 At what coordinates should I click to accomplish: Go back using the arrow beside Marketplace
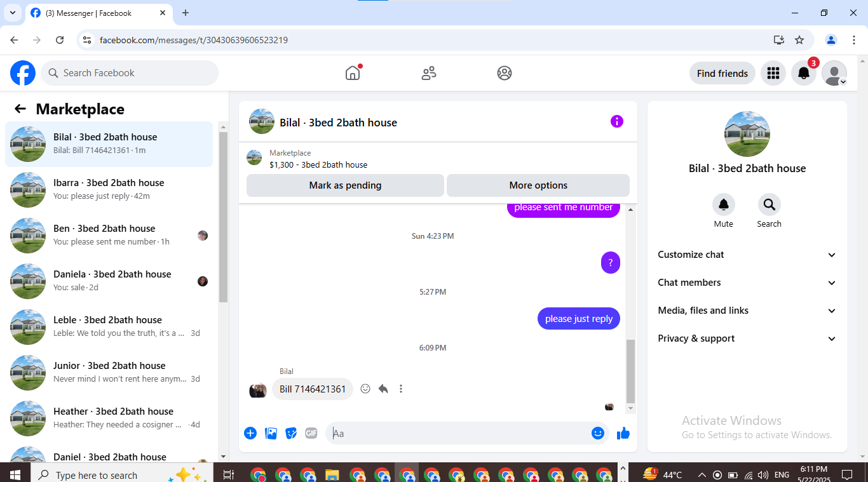pyautogui.click(x=20, y=109)
